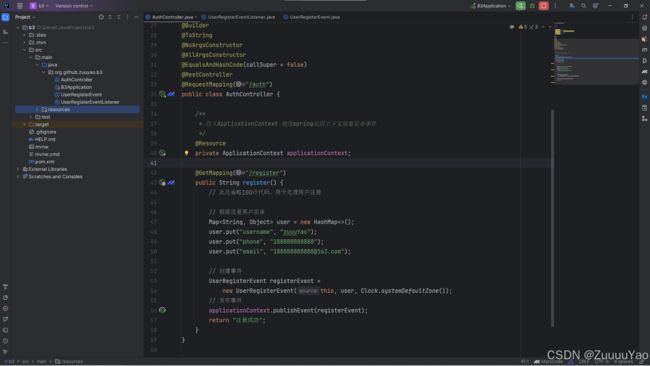Open HELP.md in project tree
The height and width of the screenshot is (366, 650).
42,139
